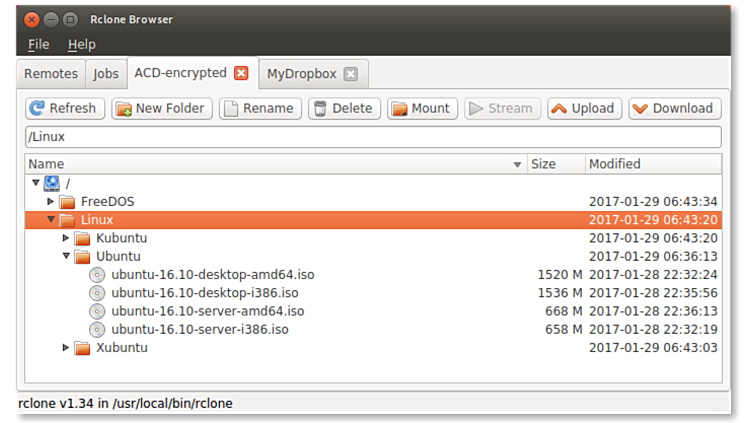Expand the Kubuntu folder
This screenshot has height=423, width=752.
pos(67,238)
